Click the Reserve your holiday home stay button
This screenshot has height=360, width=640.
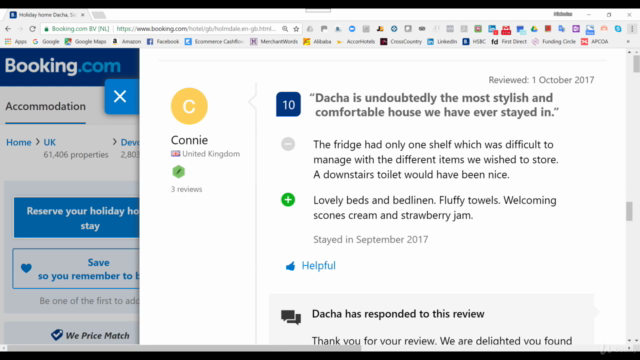pyautogui.click(x=77, y=218)
